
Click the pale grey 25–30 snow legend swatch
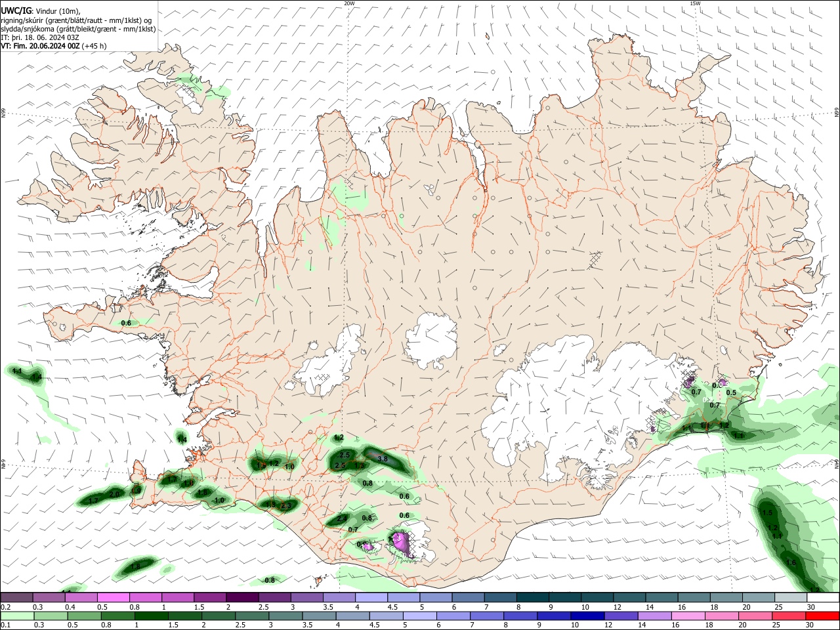pyautogui.click(x=791, y=598)
